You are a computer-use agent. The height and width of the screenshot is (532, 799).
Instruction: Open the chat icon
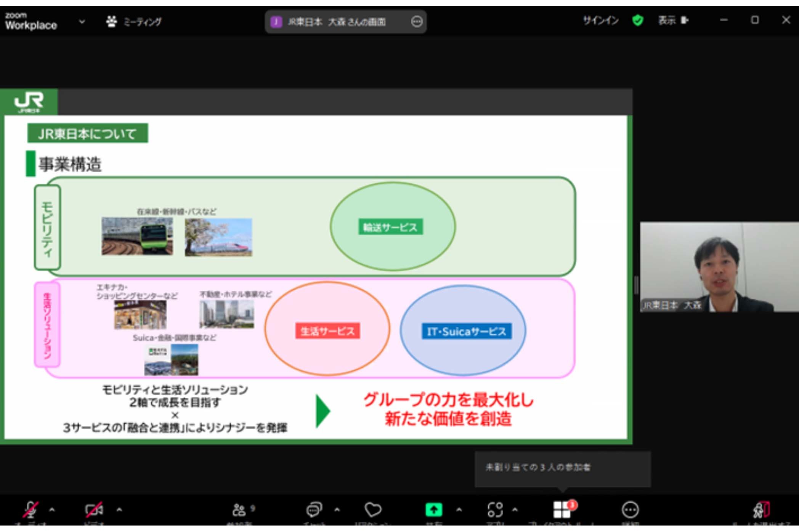pyautogui.click(x=314, y=510)
